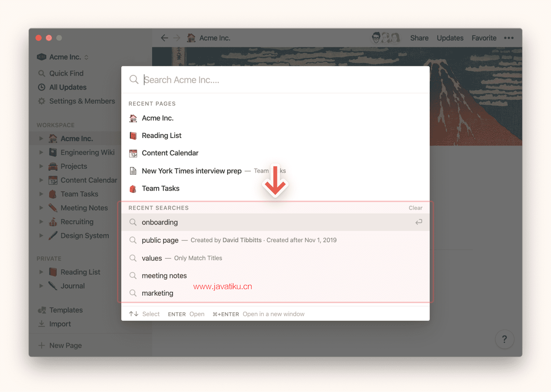Select the public page recent search
Screen dimensions: 551x392
click(275, 240)
